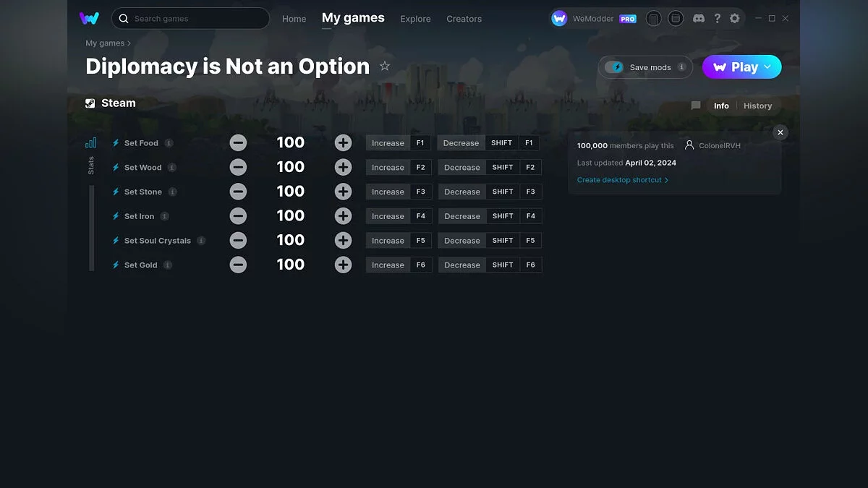Click the Create desktop shortcut link

620,179
